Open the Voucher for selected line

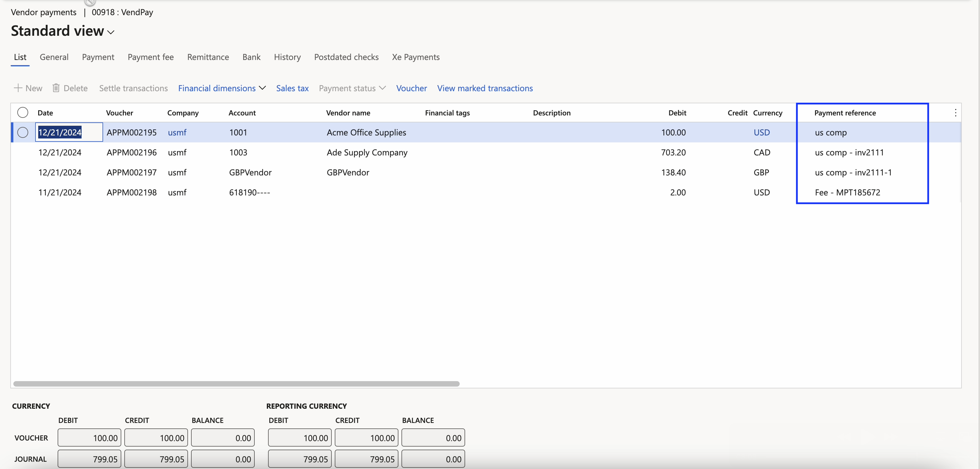point(411,88)
